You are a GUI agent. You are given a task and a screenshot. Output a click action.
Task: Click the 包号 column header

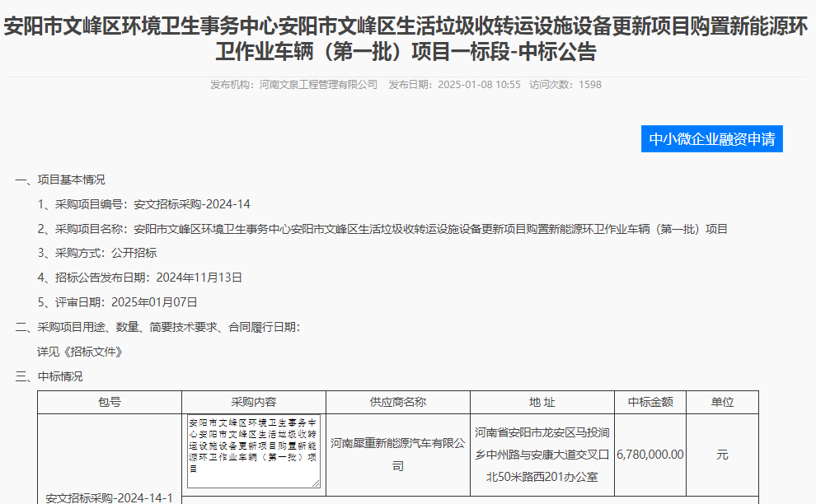(x=110, y=402)
